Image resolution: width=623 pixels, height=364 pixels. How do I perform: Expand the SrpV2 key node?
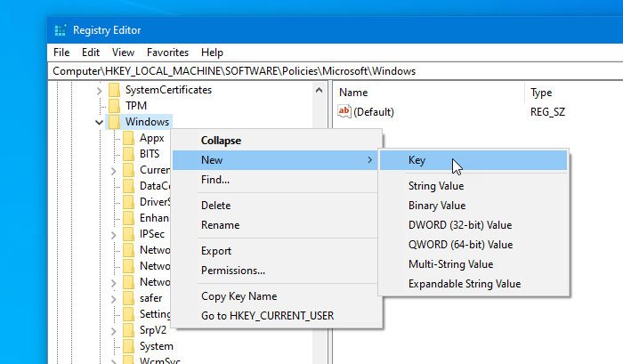[x=114, y=331]
